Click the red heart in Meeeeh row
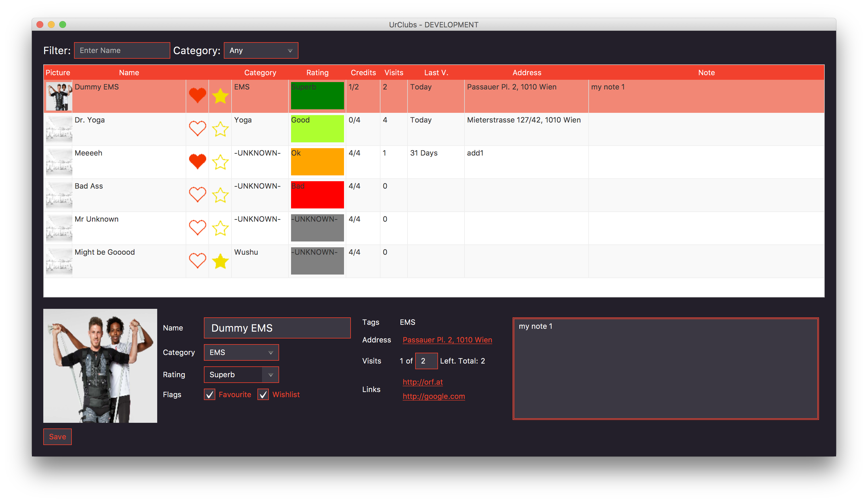The image size is (868, 502). coord(197,162)
